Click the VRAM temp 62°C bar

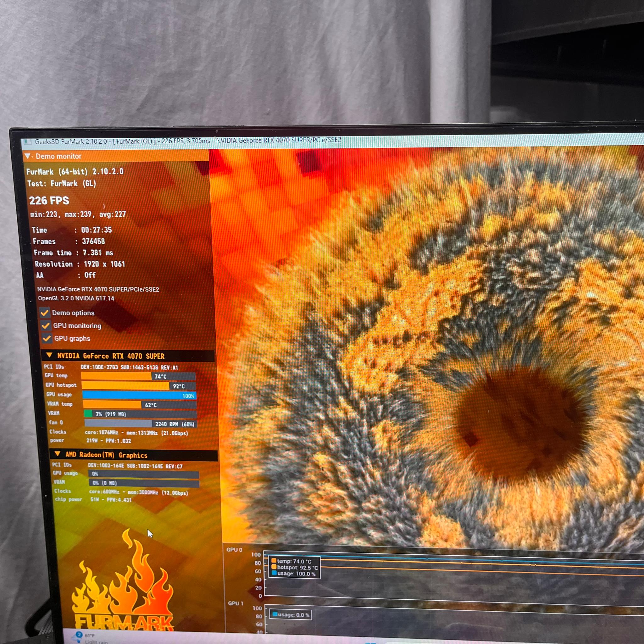click(x=140, y=405)
